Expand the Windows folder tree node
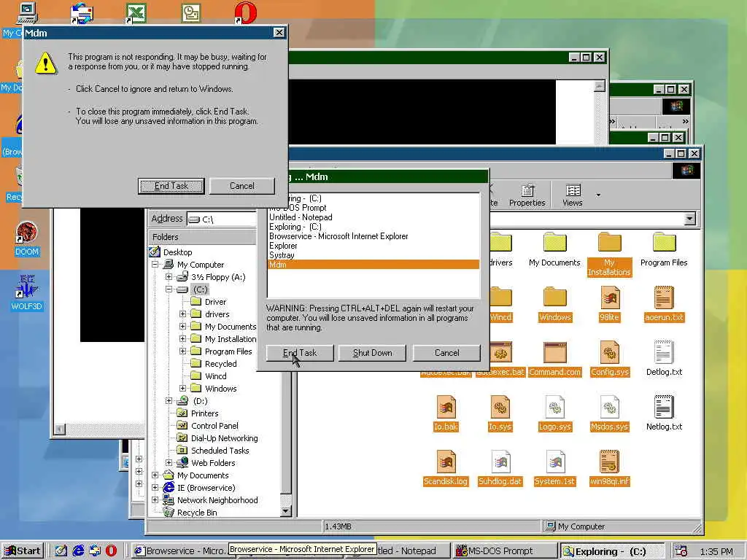The image size is (747, 560). click(x=182, y=388)
